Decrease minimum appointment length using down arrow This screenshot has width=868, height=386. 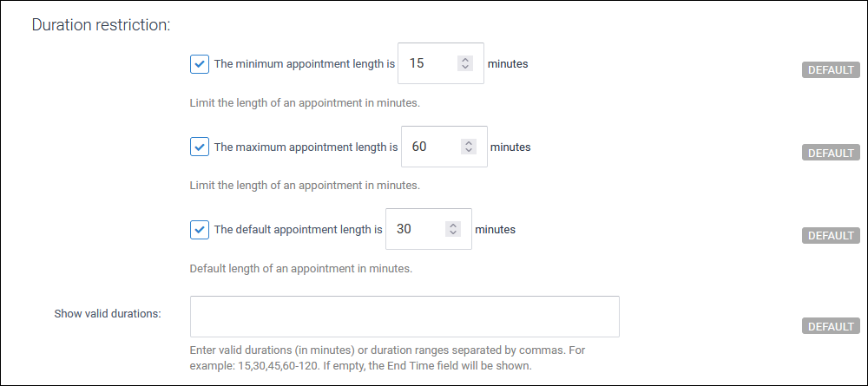click(x=465, y=68)
